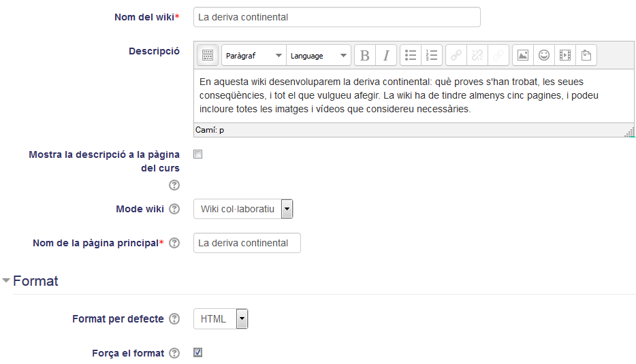The width and height of the screenshot is (636, 364).
Task: Open the Paràgraf style dropdown
Action: [254, 55]
